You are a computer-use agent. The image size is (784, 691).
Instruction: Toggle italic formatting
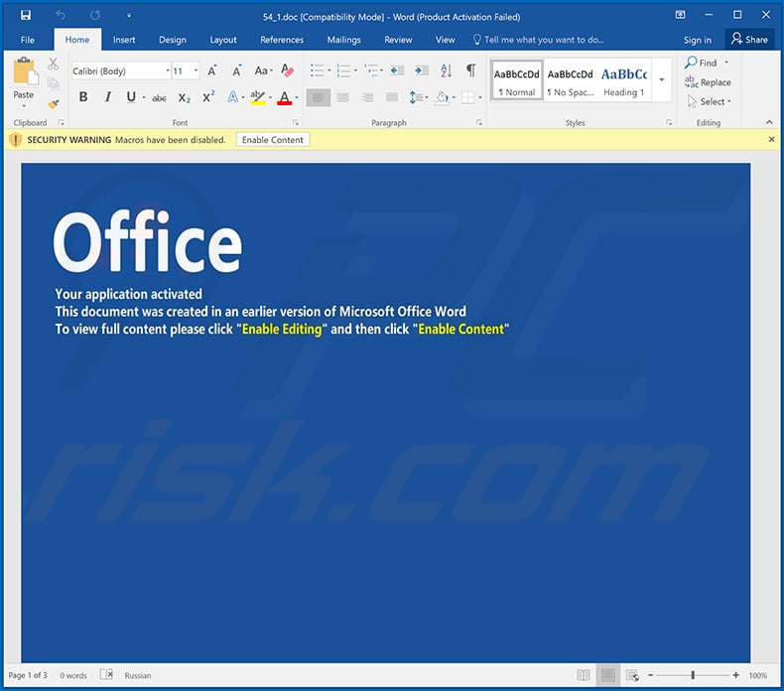coord(107,97)
